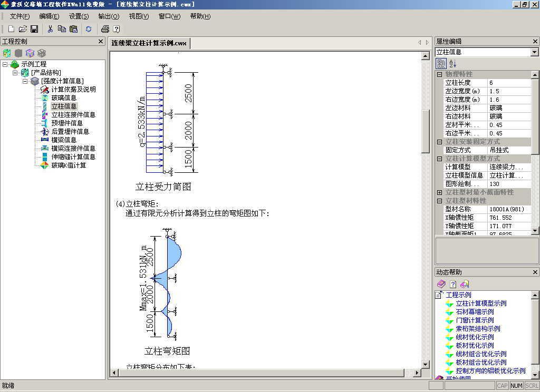Click the Save floppy disk toolbar icon
The height and width of the screenshot is (392, 540).
click(x=34, y=29)
